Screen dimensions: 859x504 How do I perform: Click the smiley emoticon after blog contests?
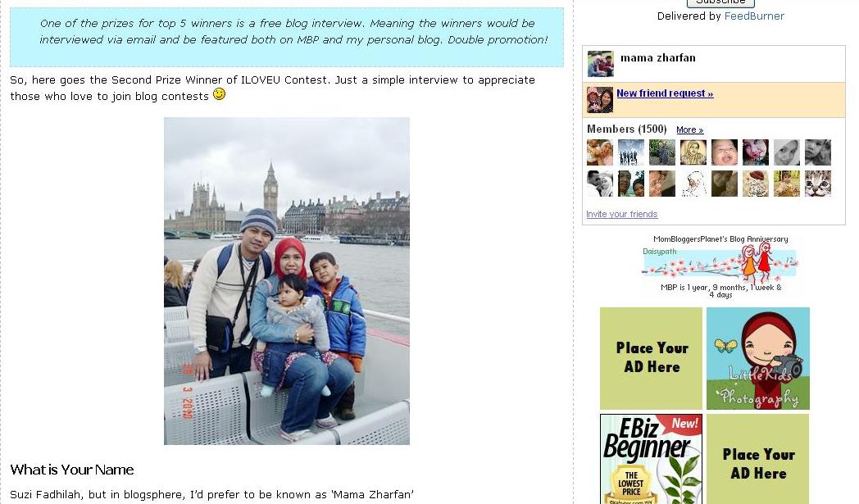coord(219,94)
